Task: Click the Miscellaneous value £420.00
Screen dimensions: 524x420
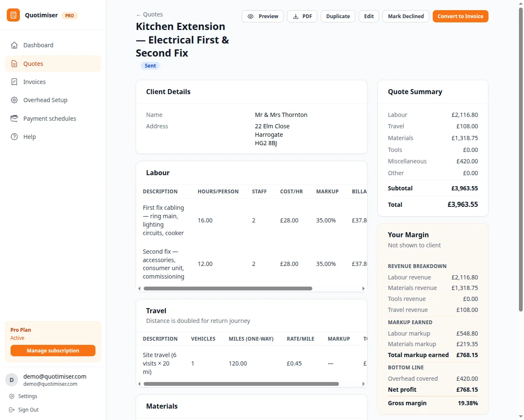Action: [467, 161]
